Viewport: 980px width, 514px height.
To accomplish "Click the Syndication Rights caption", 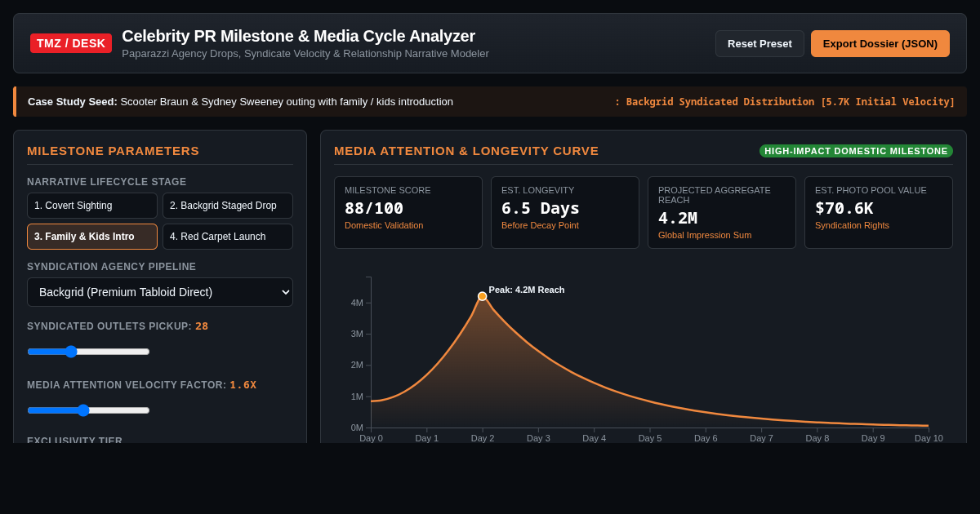I will pyautogui.click(x=852, y=225).
